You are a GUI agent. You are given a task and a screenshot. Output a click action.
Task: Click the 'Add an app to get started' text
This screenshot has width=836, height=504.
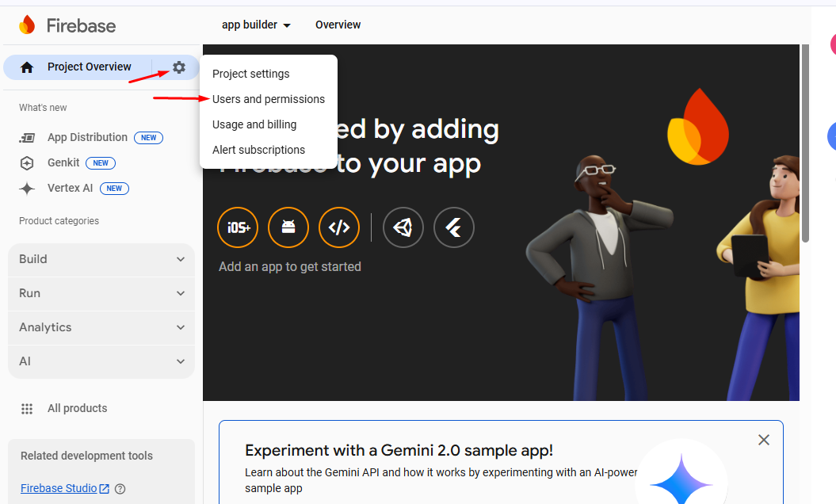pos(290,267)
